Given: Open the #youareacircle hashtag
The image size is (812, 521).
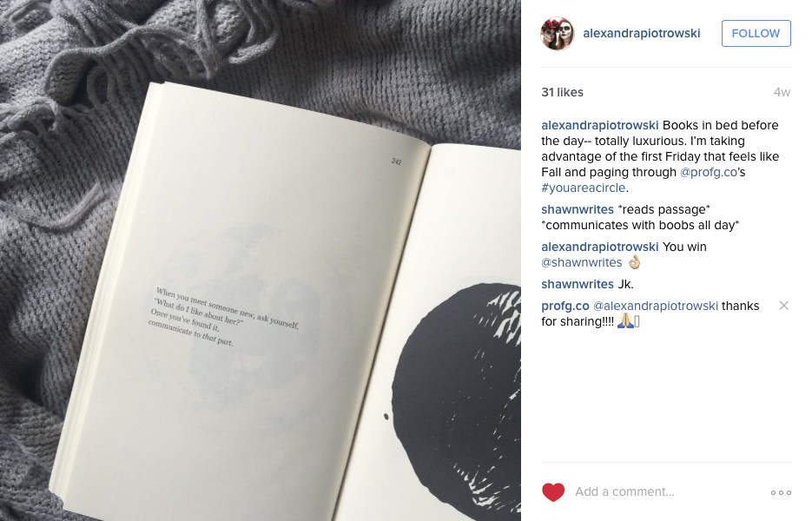Looking at the screenshot, I should [584, 188].
